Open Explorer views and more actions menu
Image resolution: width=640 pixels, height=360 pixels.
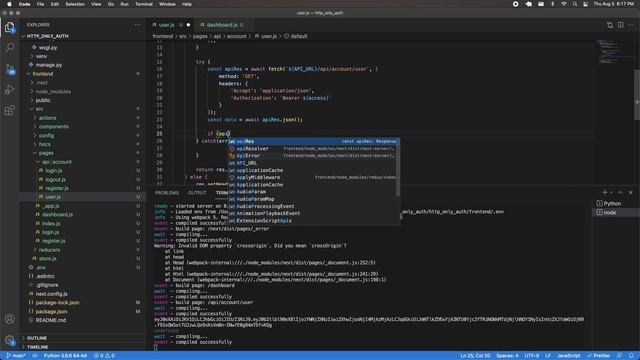pyautogui.click(x=137, y=25)
